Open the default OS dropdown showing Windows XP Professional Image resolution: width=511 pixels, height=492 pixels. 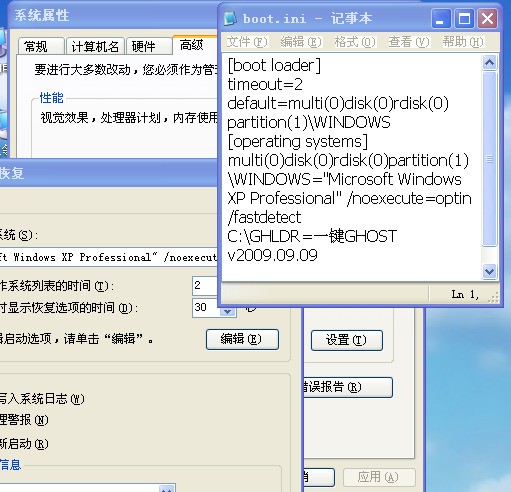(108, 257)
